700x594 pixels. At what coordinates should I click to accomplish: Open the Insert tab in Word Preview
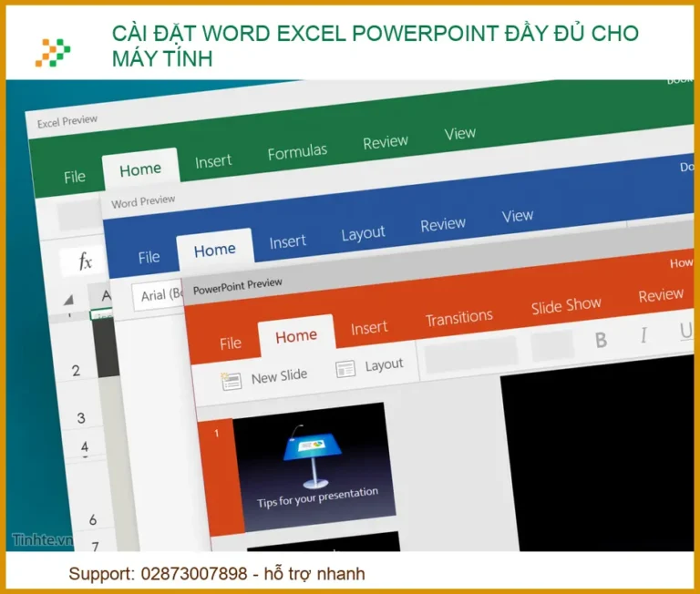click(x=287, y=242)
